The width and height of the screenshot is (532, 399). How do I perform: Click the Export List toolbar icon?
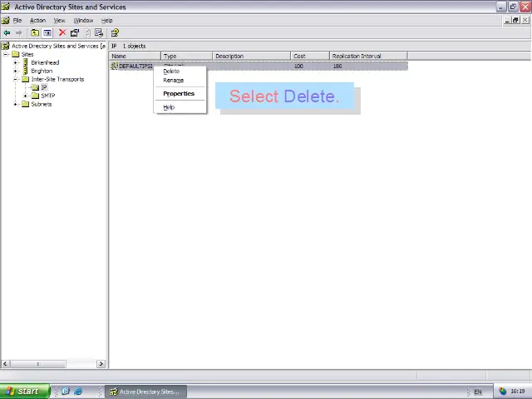coord(99,33)
